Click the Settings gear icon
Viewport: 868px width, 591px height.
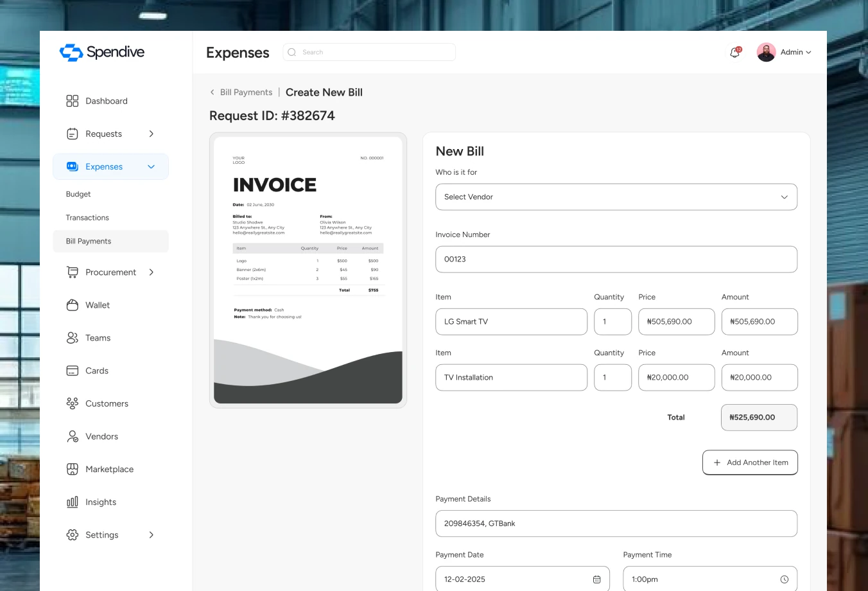(x=73, y=534)
